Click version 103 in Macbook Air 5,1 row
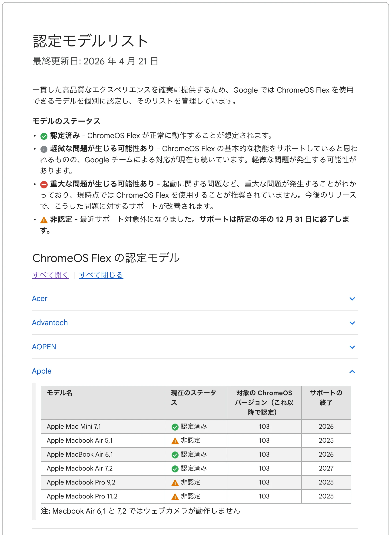 (x=264, y=441)
